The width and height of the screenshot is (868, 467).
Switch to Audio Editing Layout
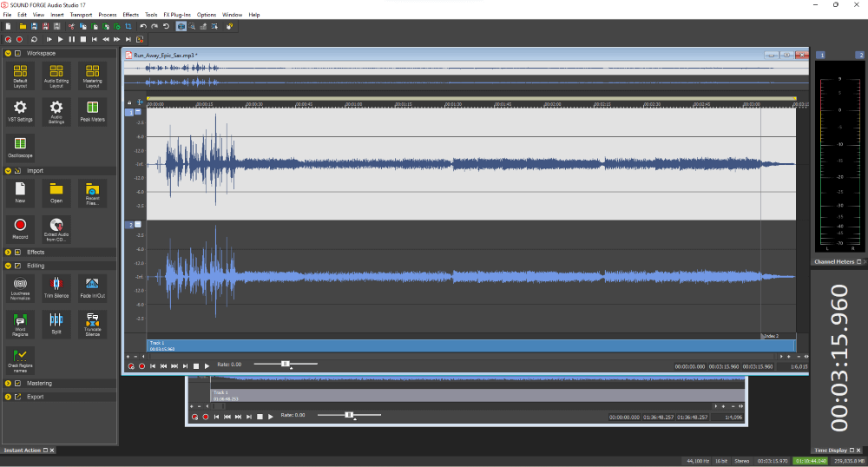(x=56, y=76)
